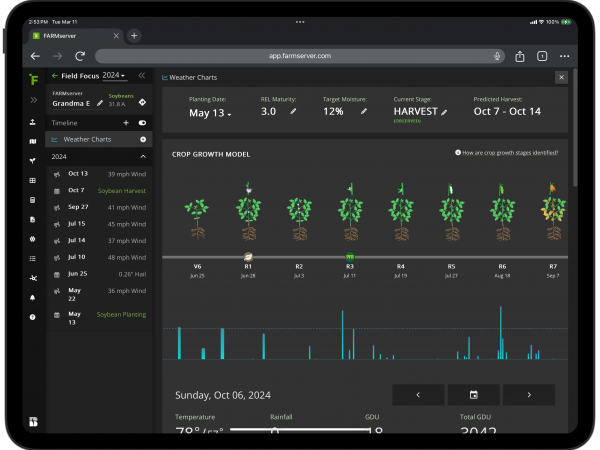Image resolution: width=600 pixels, height=450 pixels.
Task: Select the R6 soybean growth stage
Action: point(503,212)
